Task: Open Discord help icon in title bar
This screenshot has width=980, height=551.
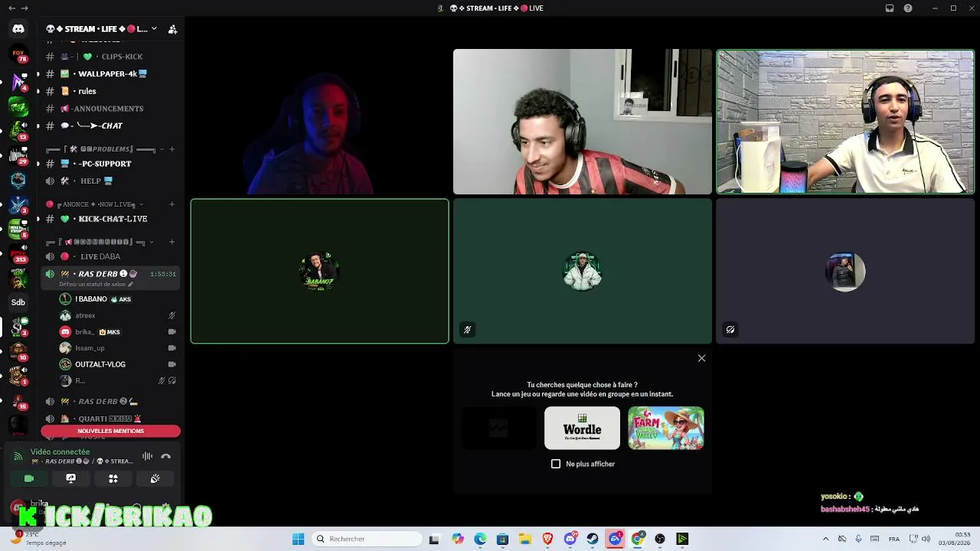Action: pyautogui.click(x=908, y=8)
